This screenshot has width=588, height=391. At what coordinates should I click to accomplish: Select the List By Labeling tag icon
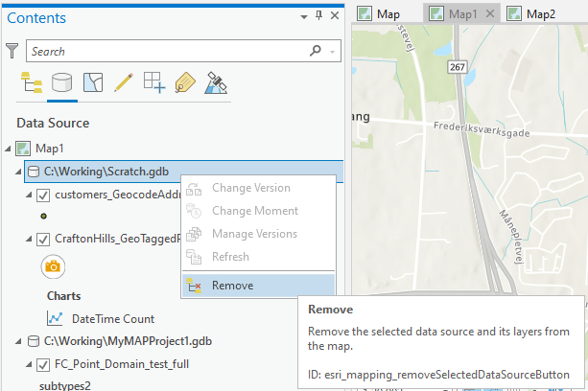coord(185,82)
